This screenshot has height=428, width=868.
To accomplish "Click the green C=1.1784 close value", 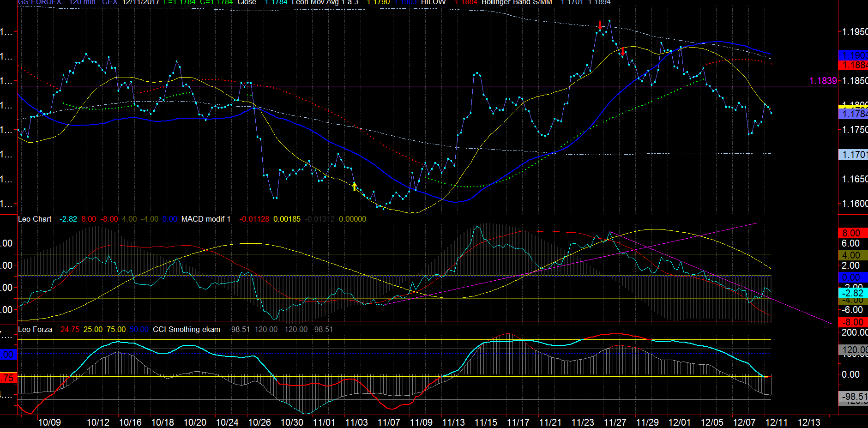I will click(217, 2).
